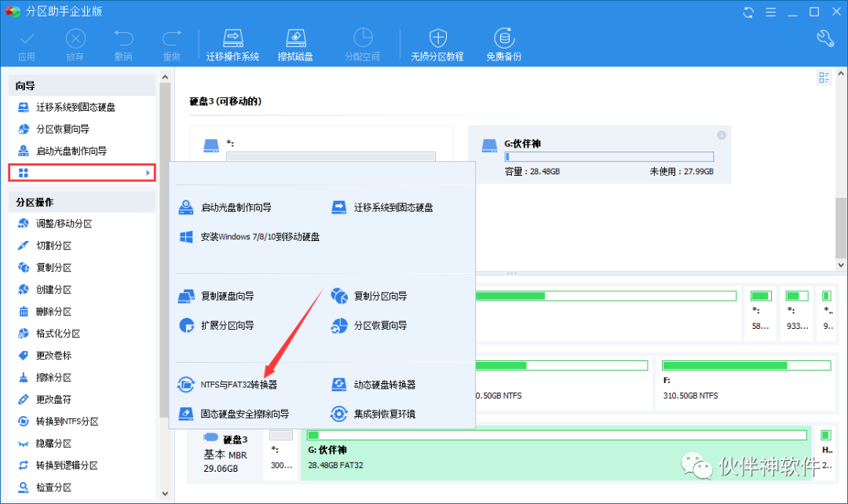Select the 迁移操作系统 toolbar tool
Screen dimensions: 848x504
click(232, 43)
